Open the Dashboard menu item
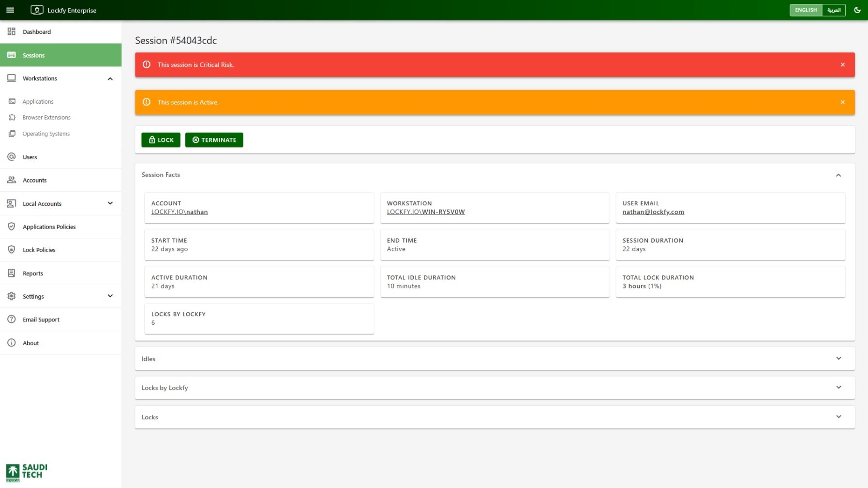Screen dimensions: 868x488 click(60, 32)
